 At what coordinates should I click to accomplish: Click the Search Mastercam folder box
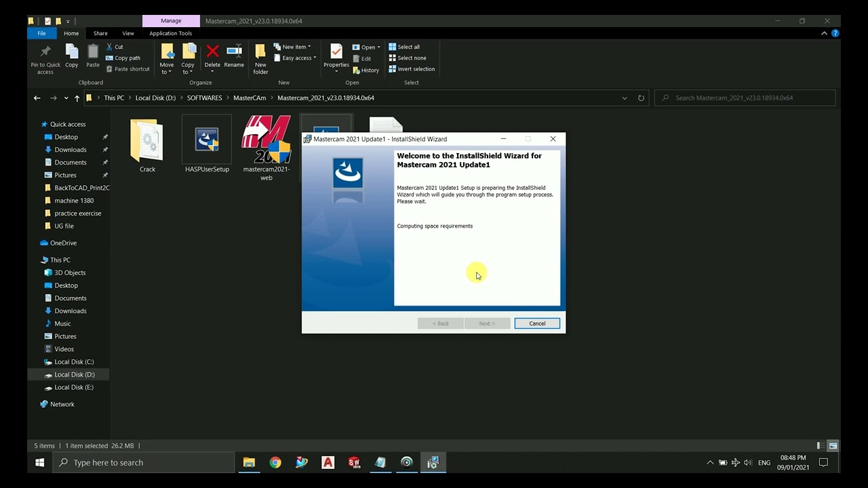(745, 98)
